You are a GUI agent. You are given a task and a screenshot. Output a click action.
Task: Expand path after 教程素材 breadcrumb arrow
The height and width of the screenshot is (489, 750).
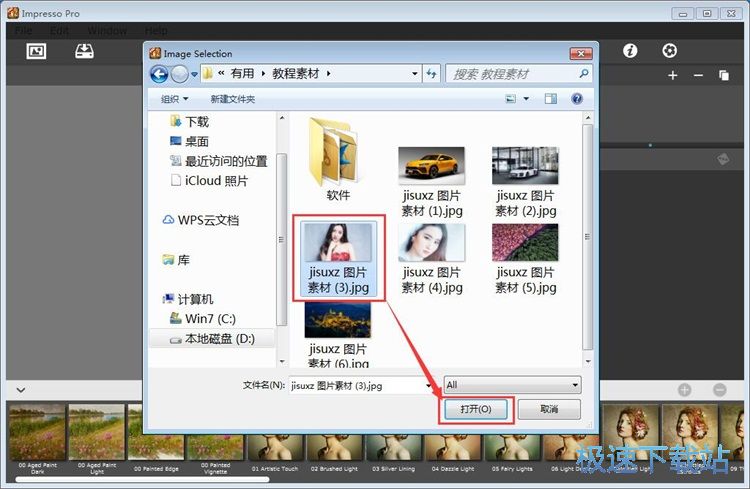[329, 74]
